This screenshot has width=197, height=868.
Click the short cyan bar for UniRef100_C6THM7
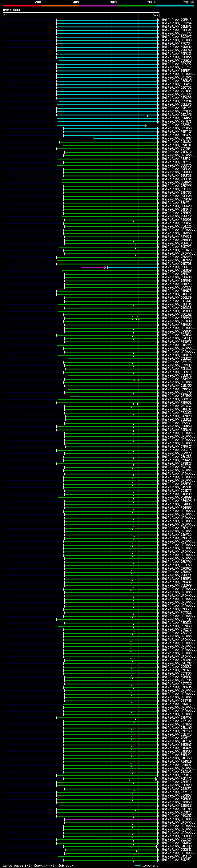[126, 139]
